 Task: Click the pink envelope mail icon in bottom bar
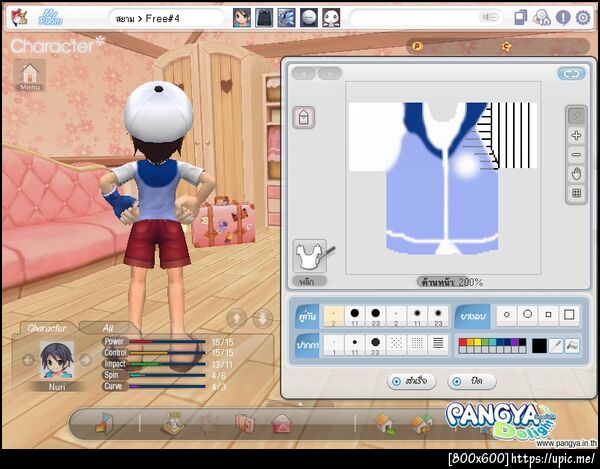282,424
